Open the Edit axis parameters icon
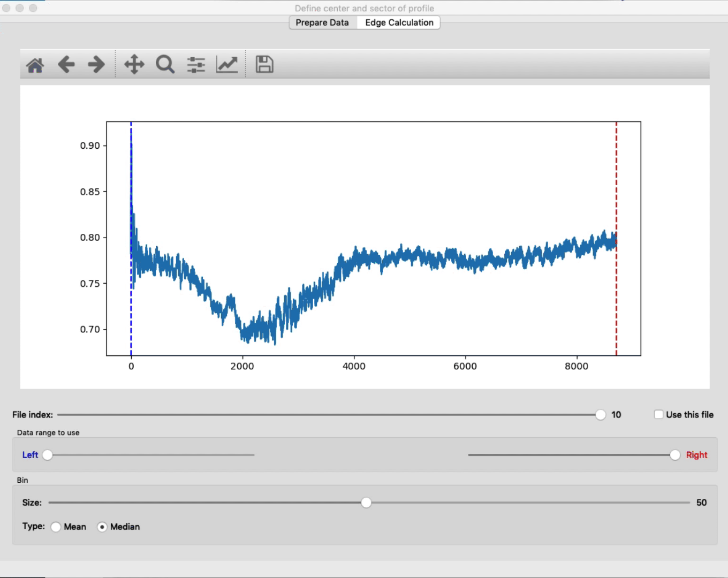 [227, 65]
